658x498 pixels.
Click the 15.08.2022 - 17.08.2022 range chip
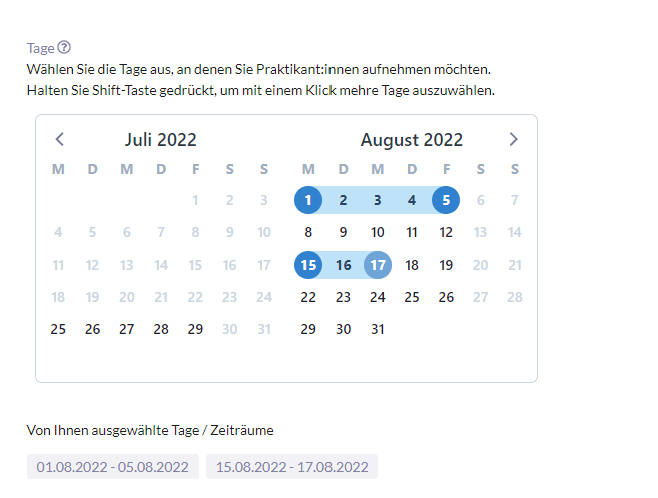tap(292, 467)
